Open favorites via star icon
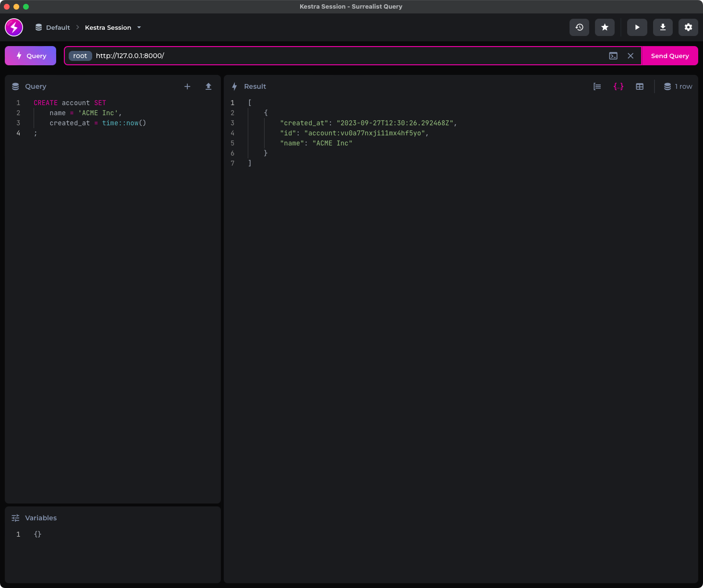This screenshot has height=588, width=703. point(605,27)
